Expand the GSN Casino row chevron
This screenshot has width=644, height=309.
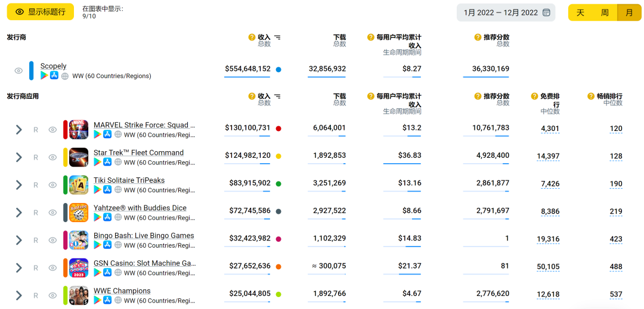click(x=18, y=267)
